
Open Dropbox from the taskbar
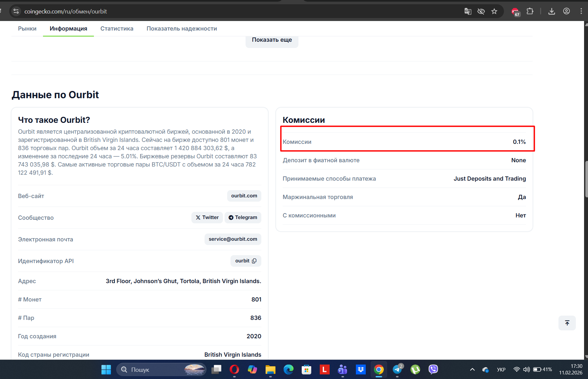360,369
